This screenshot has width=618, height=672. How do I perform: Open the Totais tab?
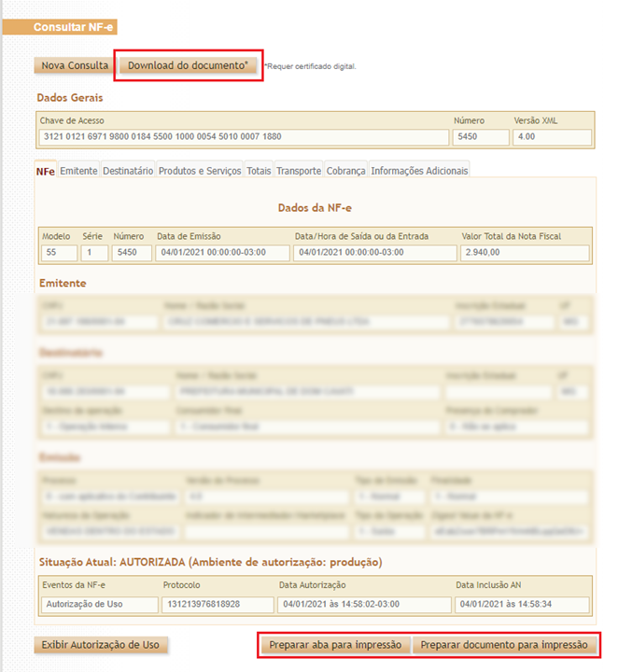click(x=259, y=171)
